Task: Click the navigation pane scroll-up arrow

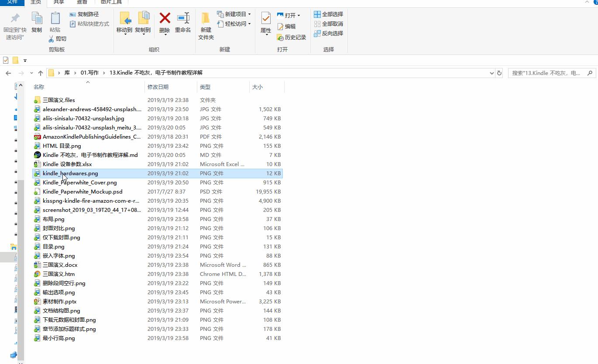Action: coord(21,86)
